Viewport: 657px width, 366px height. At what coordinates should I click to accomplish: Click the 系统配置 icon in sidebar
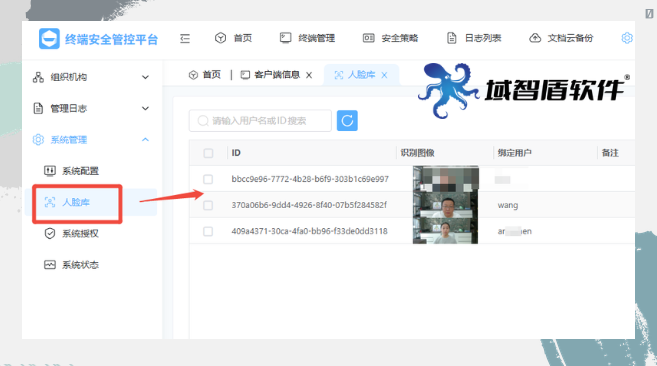point(50,171)
